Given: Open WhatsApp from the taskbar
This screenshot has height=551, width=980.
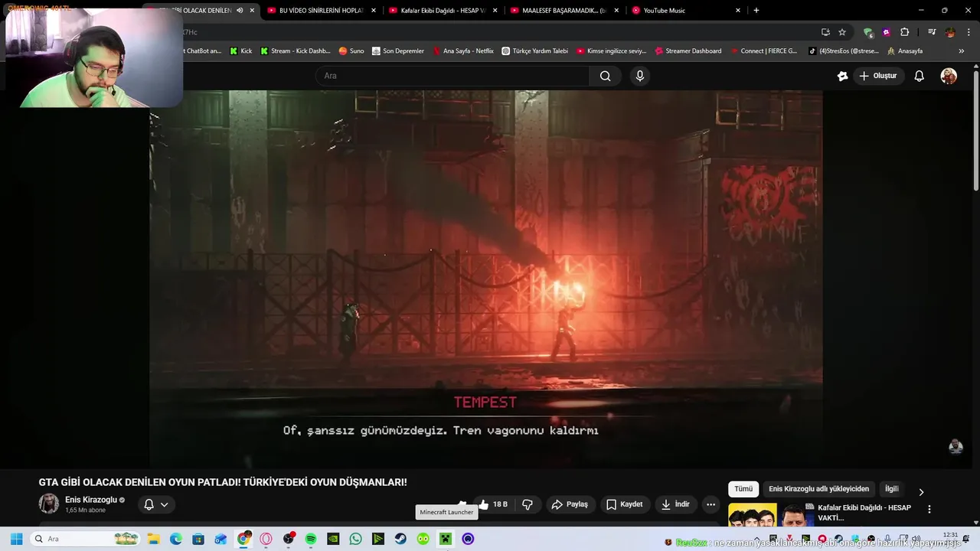Looking at the screenshot, I should (355, 539).
